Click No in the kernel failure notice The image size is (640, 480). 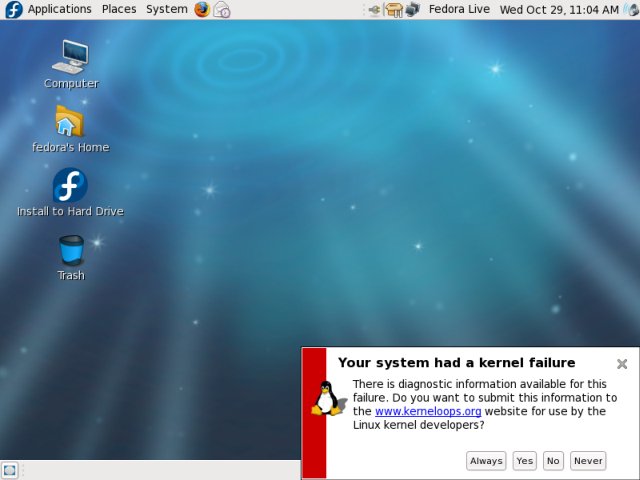pyautogui.click(x=553, y=461)
